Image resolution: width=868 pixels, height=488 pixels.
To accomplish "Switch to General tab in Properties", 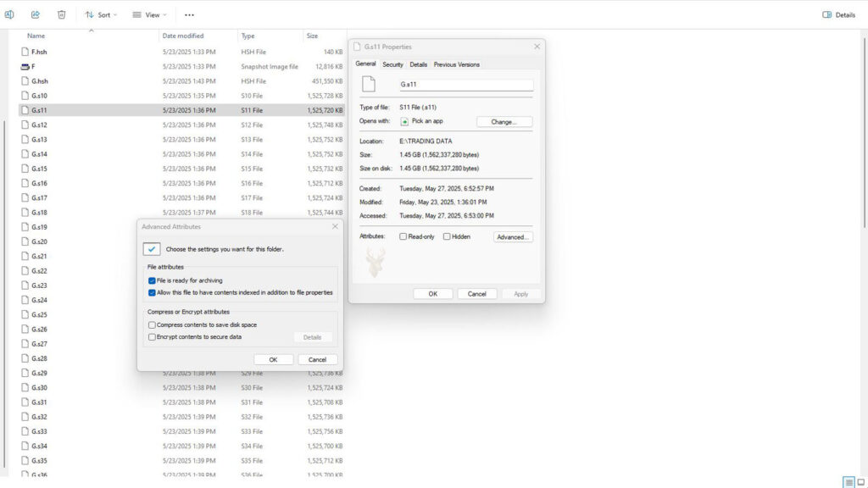I will point(365,64).
